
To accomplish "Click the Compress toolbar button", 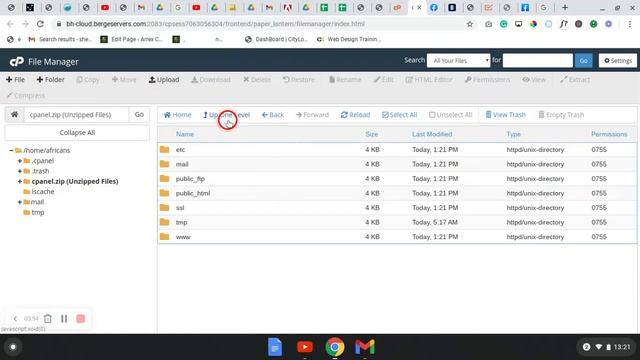I will (x=25, y=96).
